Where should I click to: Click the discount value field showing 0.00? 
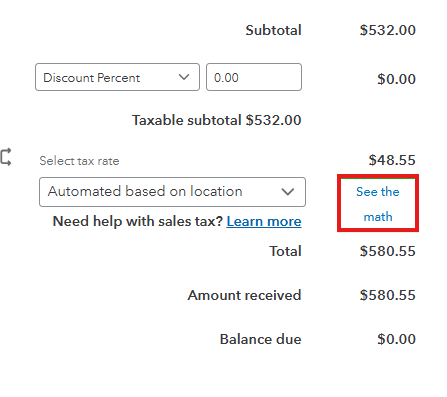[x=254, y=77]
